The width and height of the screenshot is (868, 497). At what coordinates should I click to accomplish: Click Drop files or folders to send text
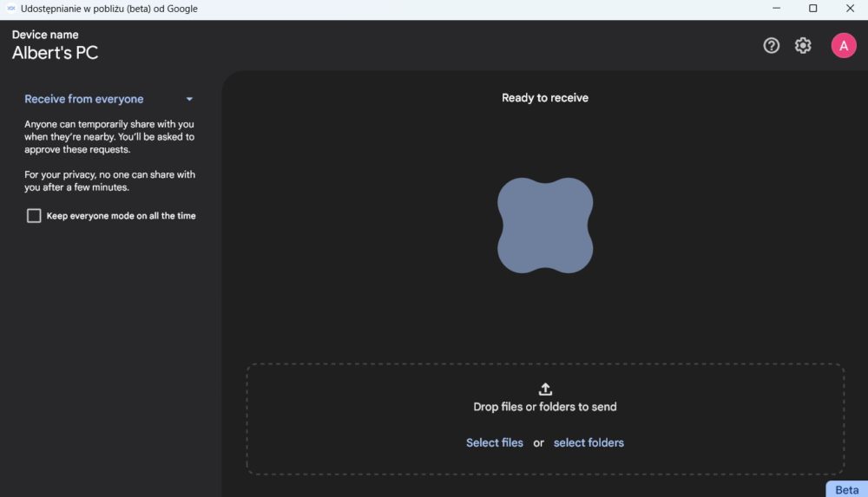tap(545, 407)
